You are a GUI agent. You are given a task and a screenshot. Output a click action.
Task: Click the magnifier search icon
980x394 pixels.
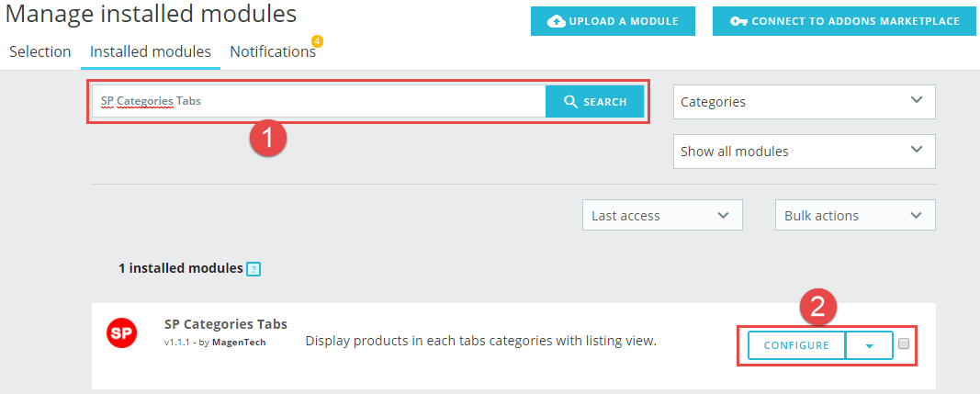point(570,102)
